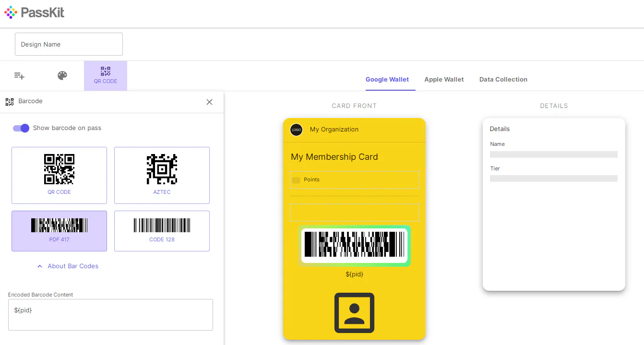The height and width of the screenshot is (345, 644).
Task: Switch to the Google Wallet tab
Action: click(x=387, y=79)
